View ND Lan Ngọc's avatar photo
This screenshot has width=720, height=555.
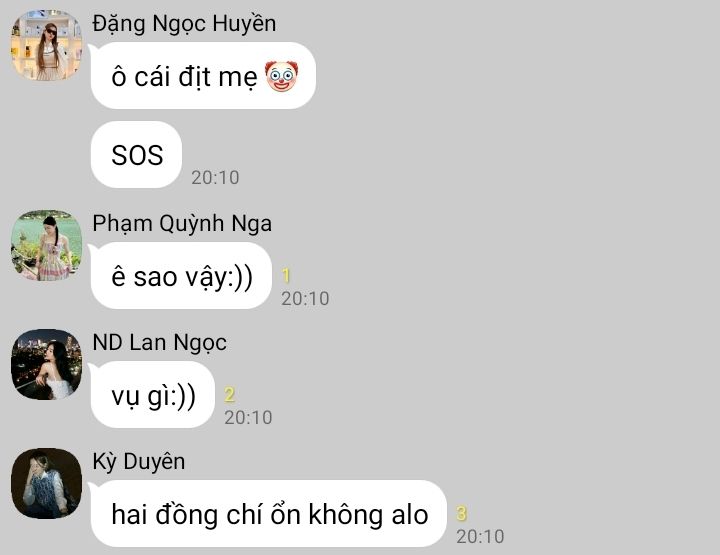click(x=46, y=364)
